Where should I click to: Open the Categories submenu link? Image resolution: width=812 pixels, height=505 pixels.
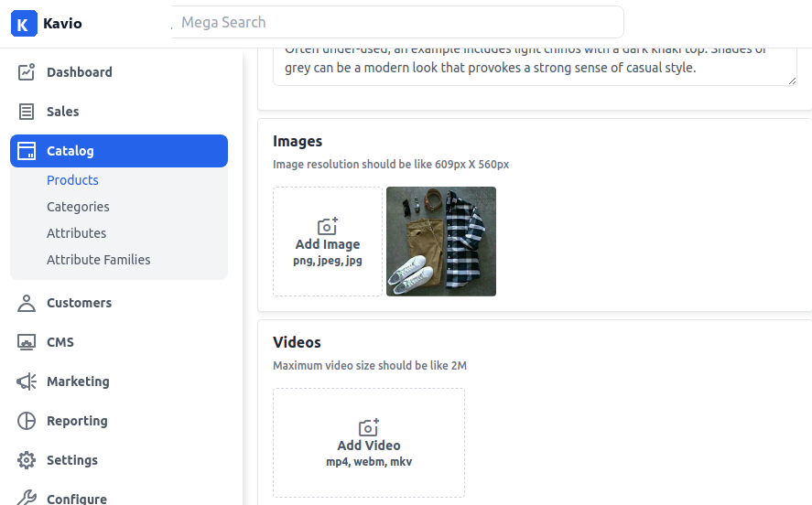click(x=78, y=207)
